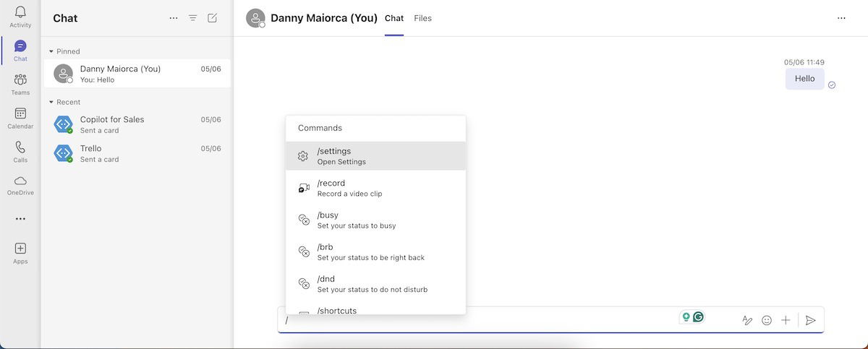The height and width of the screenshot is (349, 868).
Task: Open the Trello chat
Action: pyautogui.click(x=137, y=153)
